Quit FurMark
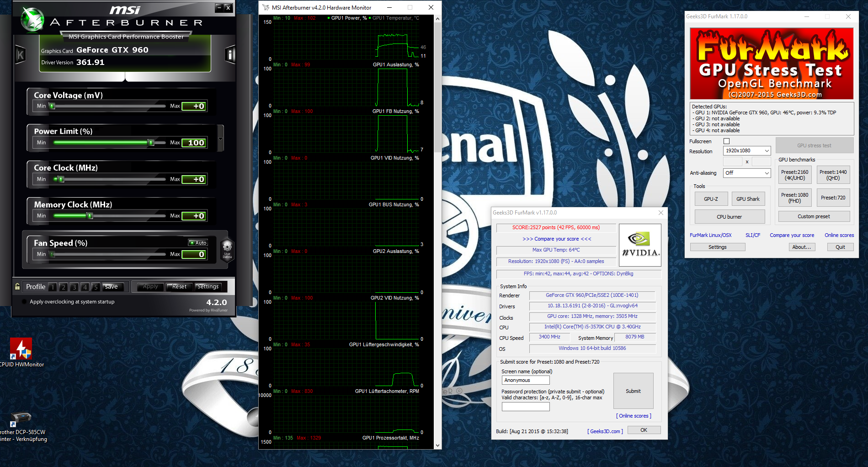Screen dimensions: 868x467 point(840,247)
